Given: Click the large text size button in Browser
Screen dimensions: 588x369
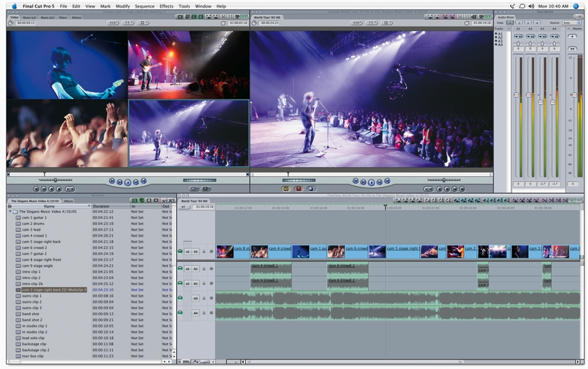Looking at the screenshot, I should tap(171, 201).
